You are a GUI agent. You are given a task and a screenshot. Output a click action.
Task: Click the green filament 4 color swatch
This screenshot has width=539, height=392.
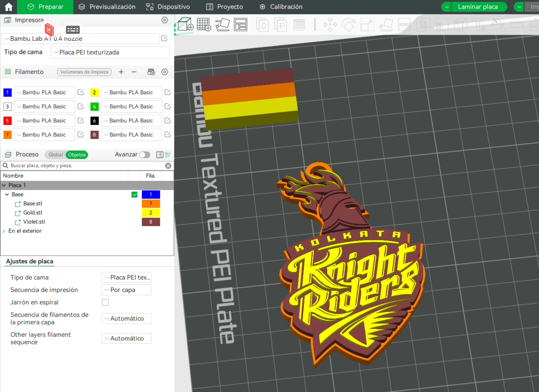pyautogui.click(x=94, y=106)
